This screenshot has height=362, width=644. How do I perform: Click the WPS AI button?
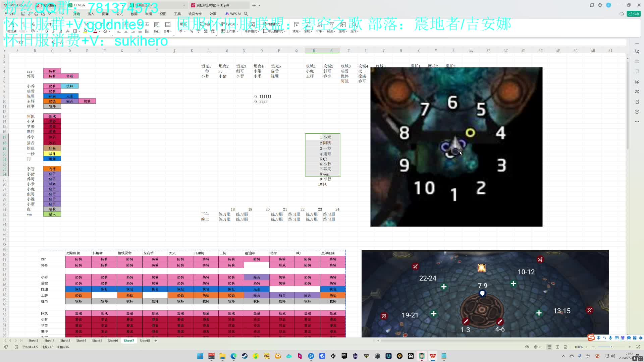(233, 14)
